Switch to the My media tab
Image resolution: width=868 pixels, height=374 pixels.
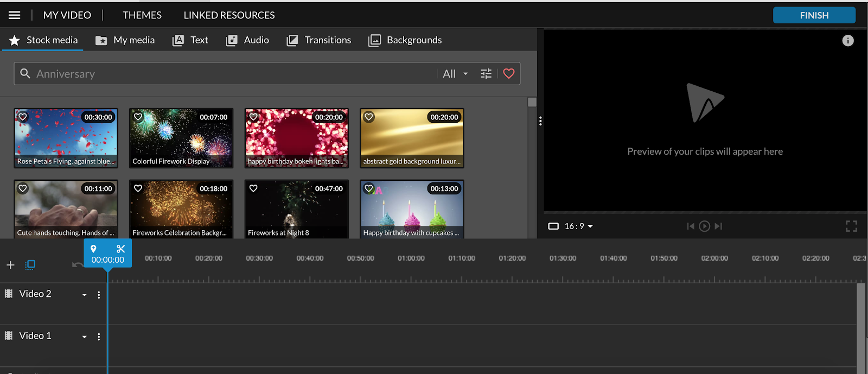click(125, 40)
